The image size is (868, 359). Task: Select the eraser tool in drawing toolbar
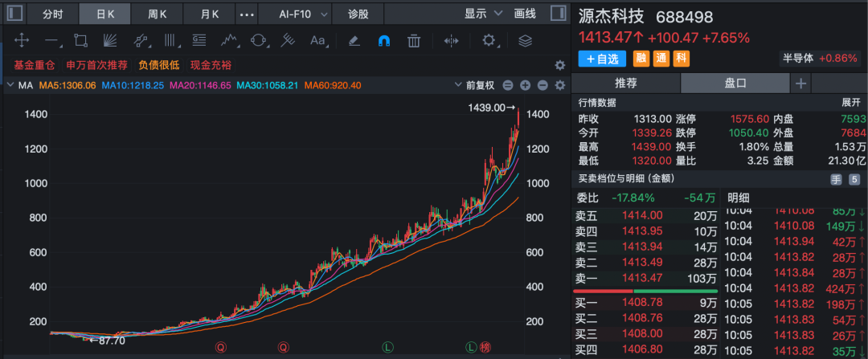[354, 40]
